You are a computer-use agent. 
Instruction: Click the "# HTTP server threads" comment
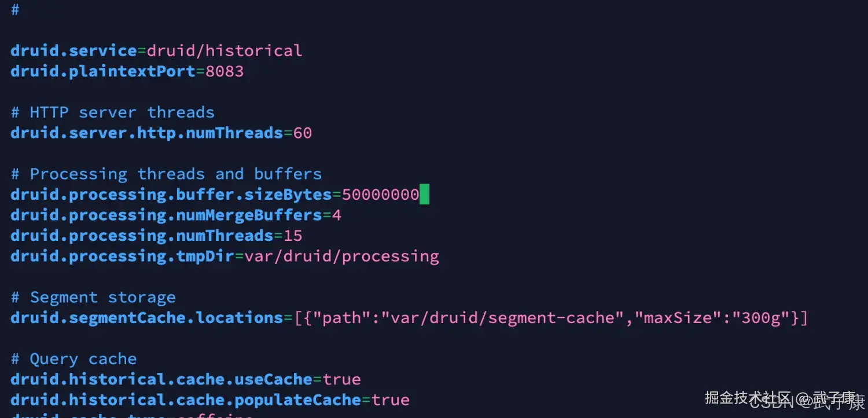click(x=113, y=112)
